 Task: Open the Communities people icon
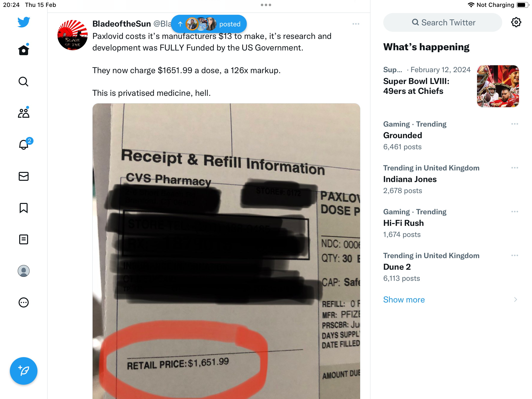tap(24, 113)
